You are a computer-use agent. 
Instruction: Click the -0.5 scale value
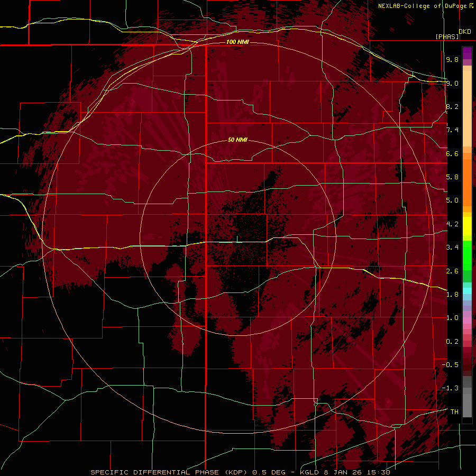[450, 365]
